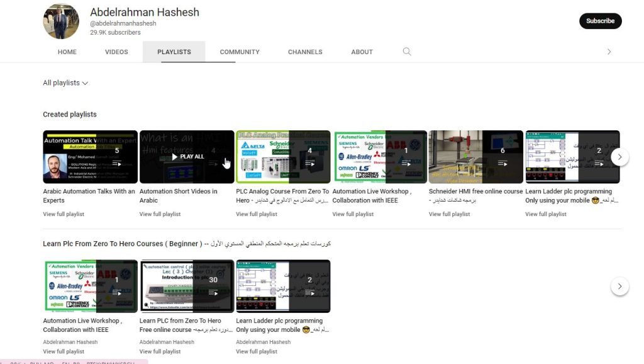Click the playlist stack icon on Schneider HMI course
This screenshot has width=644, height=364.
pyautogui.click(x=502, y=162)
